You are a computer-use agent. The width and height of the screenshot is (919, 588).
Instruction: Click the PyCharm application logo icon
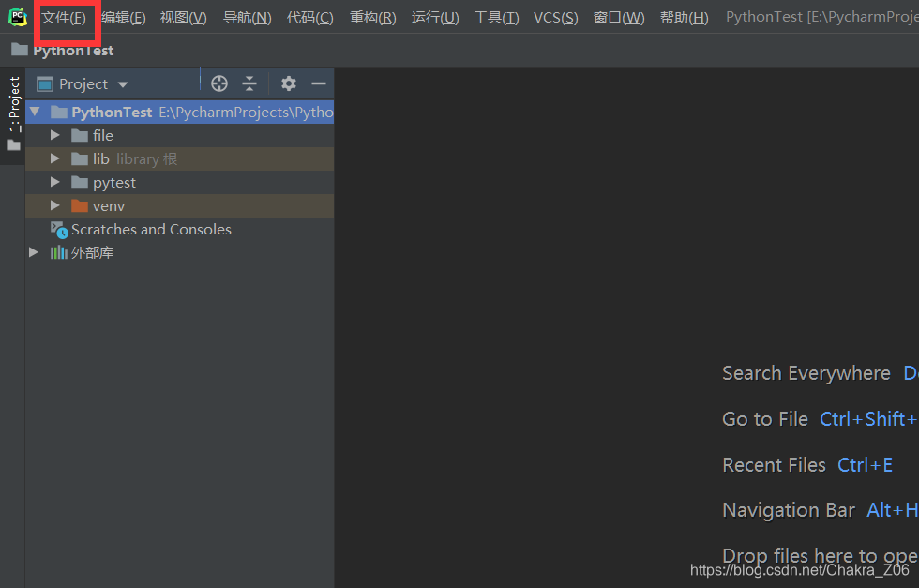click(x=18, y=17)
